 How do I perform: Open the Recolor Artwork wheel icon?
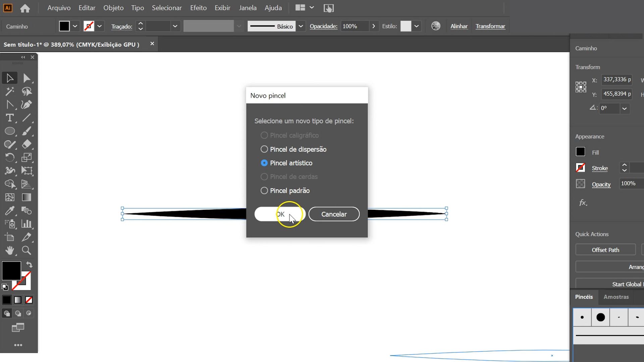(436, 26)
